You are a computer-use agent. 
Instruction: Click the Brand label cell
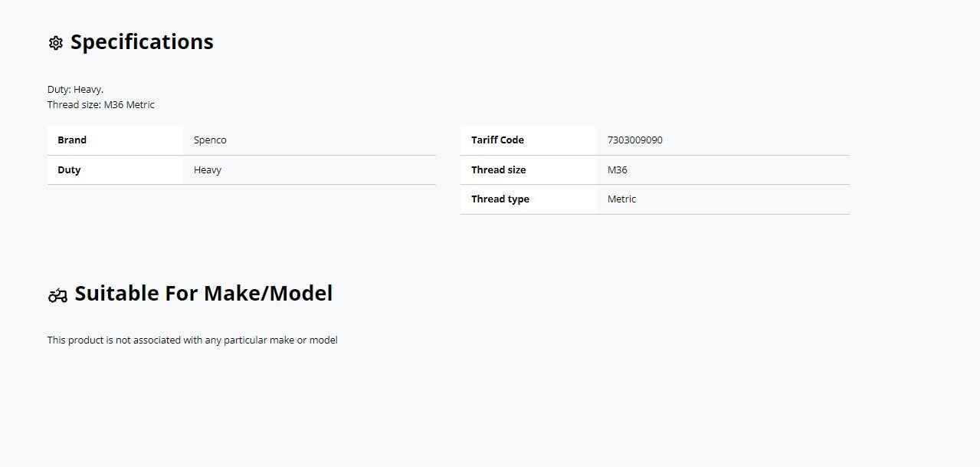pos(115,140)
